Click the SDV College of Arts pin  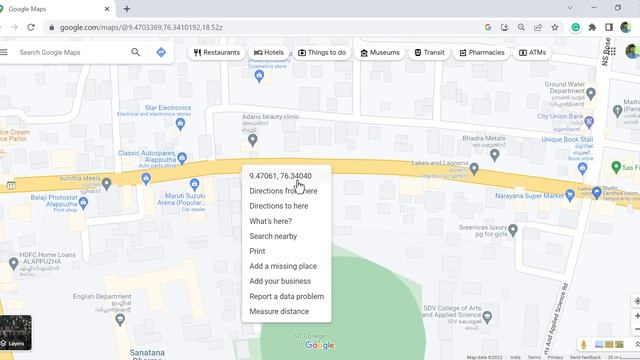[x=487, y=316]
